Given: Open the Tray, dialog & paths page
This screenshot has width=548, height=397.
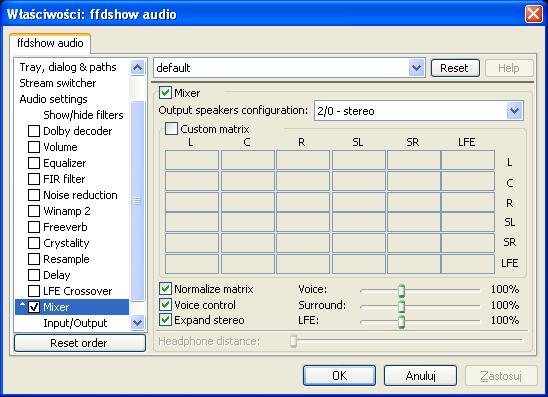Looking at the screenshot, I should (x=68, y=67).
